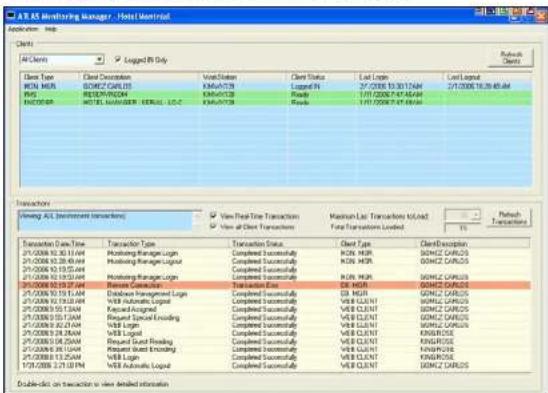Click the Logged IN status cell

point(305,86)
